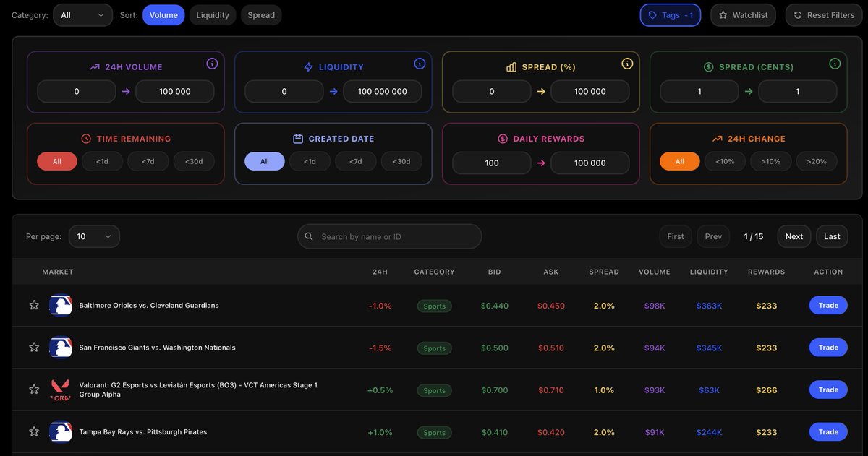This screenshot has width=868, height=456.
Task: Edit the Liquidity maximum field showing 100 000 000
Action: 383,92
